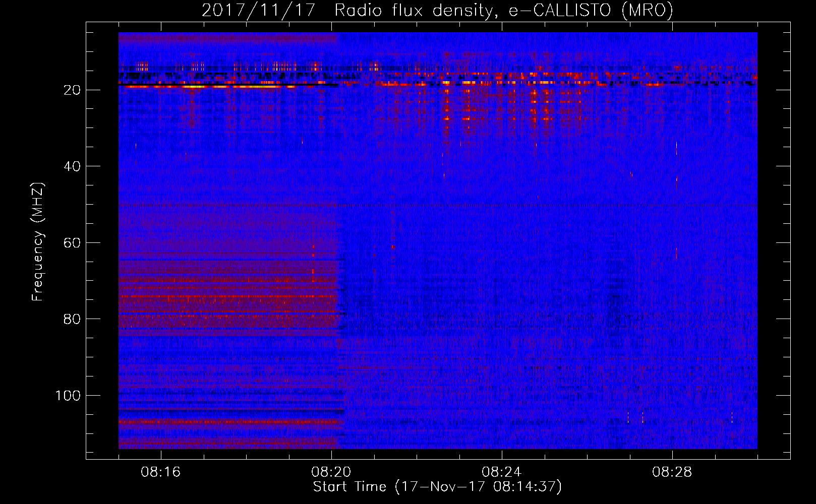Click the 100 MHz frequency tick label
This screenshot has width=816, height=504.
[x=68, y=396]
